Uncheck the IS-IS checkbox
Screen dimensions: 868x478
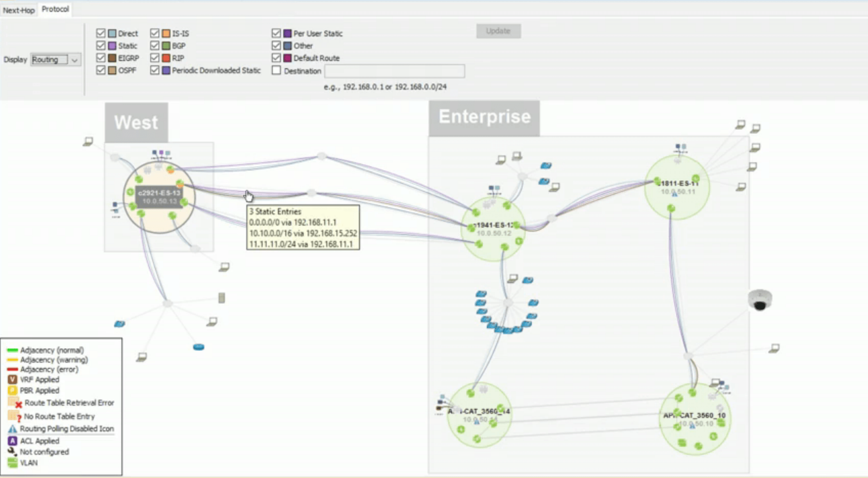pos(154,33)
